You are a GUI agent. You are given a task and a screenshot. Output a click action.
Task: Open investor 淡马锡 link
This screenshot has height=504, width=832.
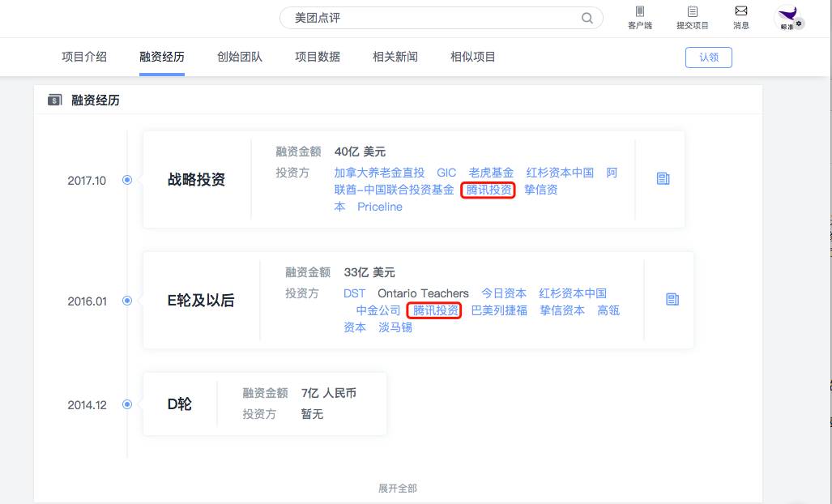tap(395, 328)
